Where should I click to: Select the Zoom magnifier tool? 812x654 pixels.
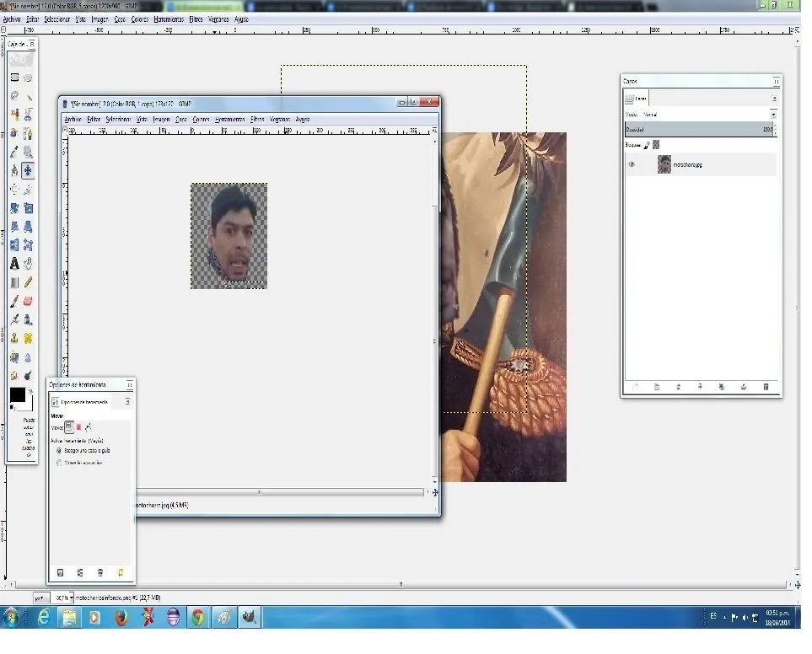28,152
